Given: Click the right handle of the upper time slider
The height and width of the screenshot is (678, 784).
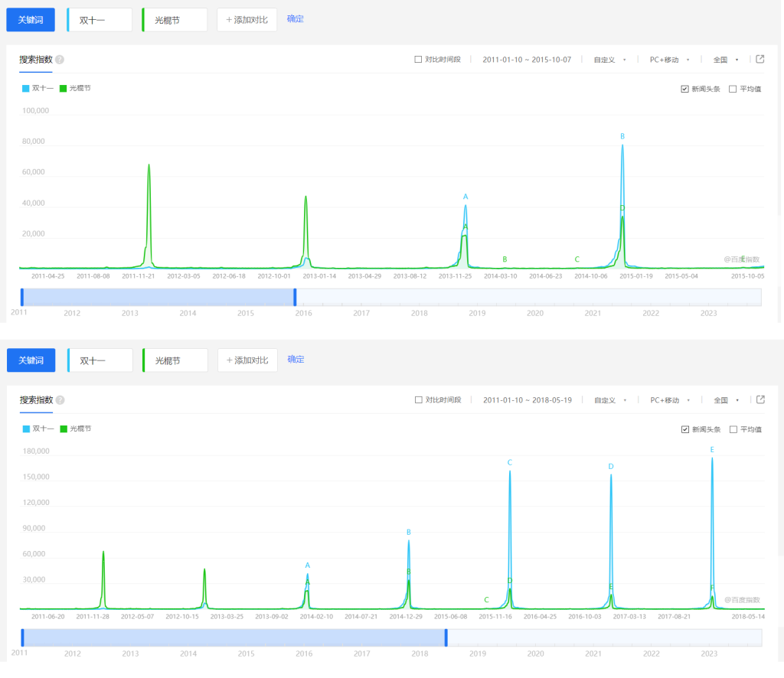Looking at the screenshot, I should pos(295,297).
